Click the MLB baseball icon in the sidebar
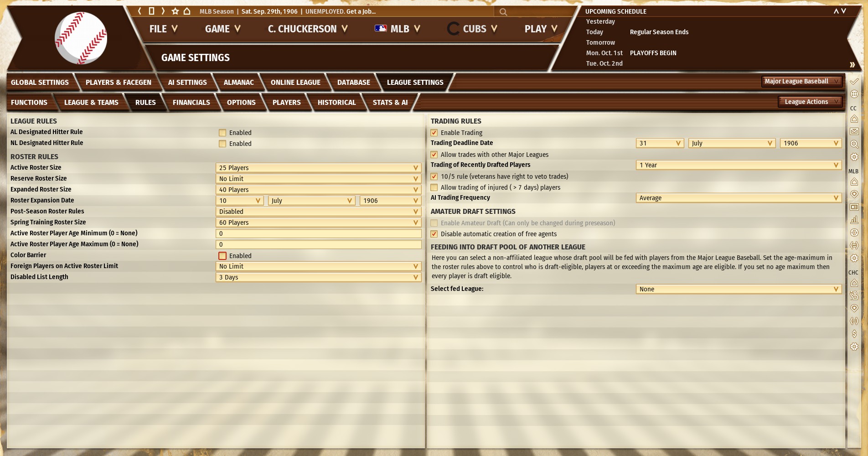868x456 pixels. tap(854, 233)
